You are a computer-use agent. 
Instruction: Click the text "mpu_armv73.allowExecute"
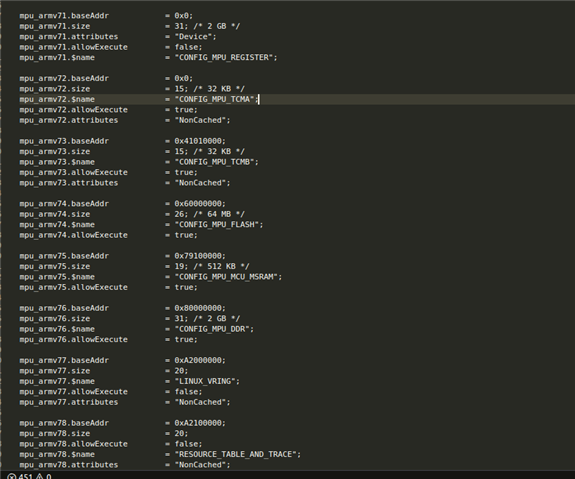tap(74, 173)
